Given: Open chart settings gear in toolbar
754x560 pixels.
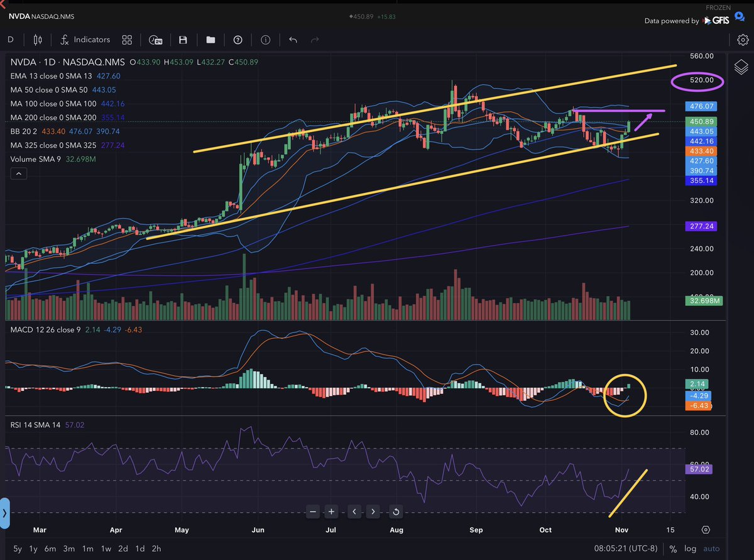Looking at the screenshot, I should click(742, 40).
